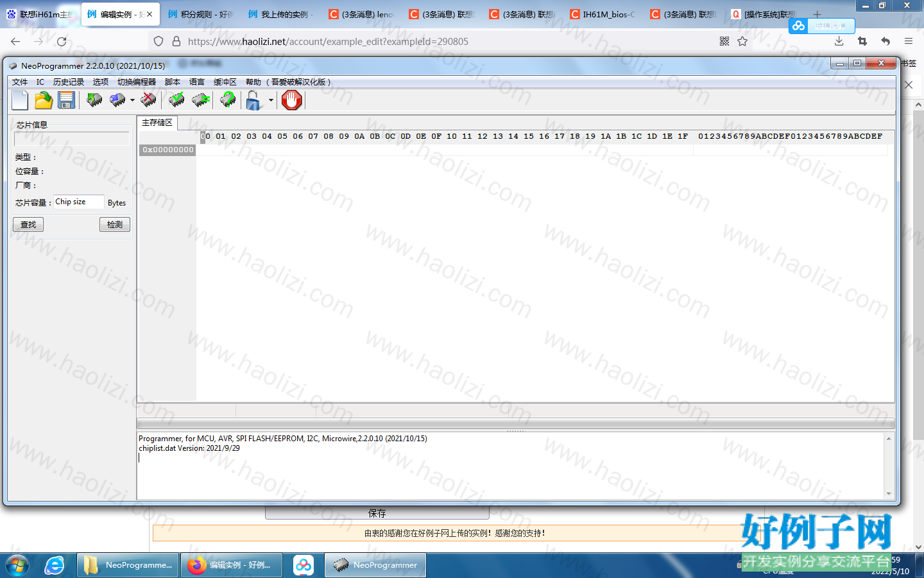Open the 语言 menu

pyautogui.click(x=197, y=82)
